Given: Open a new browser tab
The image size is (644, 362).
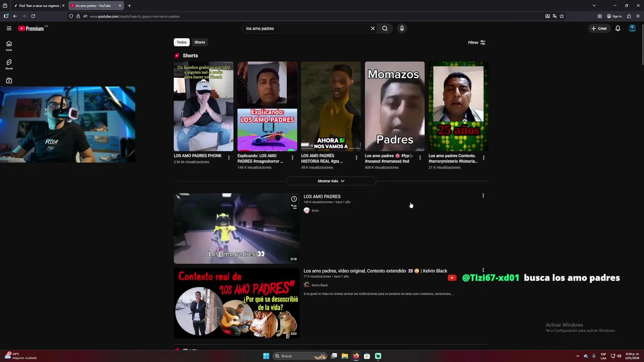Looking at the screenshot, I should pos(129,6).
